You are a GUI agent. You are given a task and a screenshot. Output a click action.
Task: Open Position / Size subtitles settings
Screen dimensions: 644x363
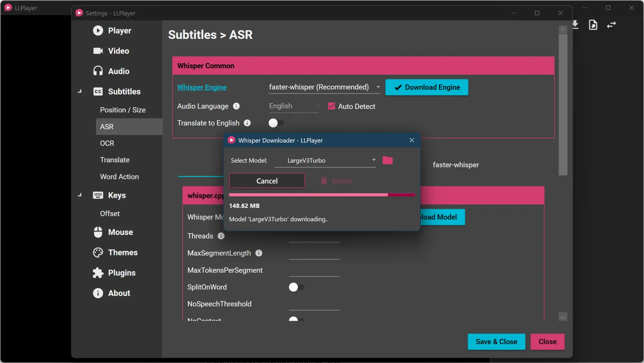click(123, 110)
